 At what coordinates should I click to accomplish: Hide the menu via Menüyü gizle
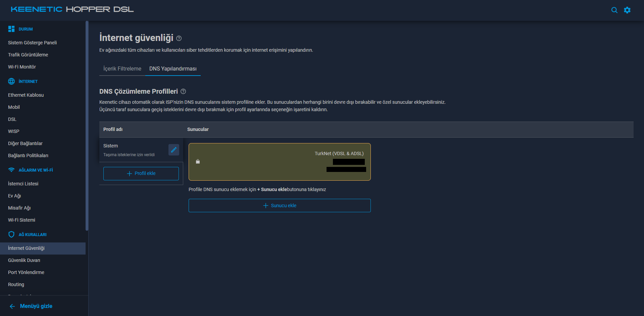36,306
